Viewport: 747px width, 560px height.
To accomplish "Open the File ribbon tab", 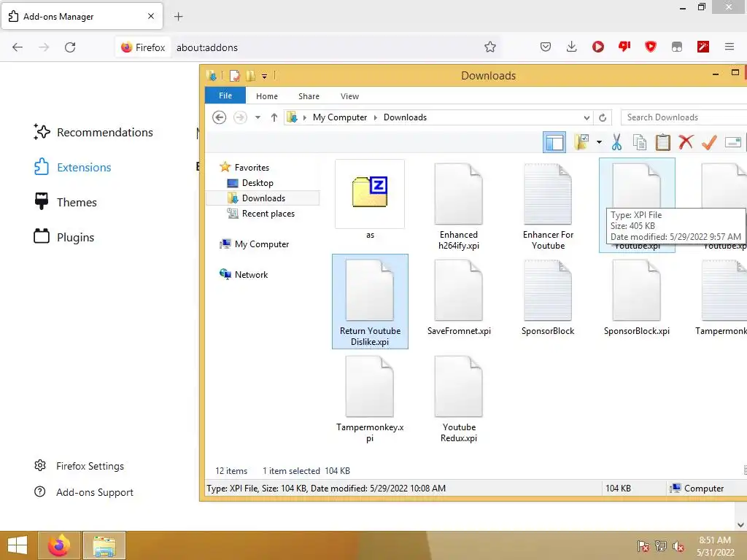I will (225, 96).
